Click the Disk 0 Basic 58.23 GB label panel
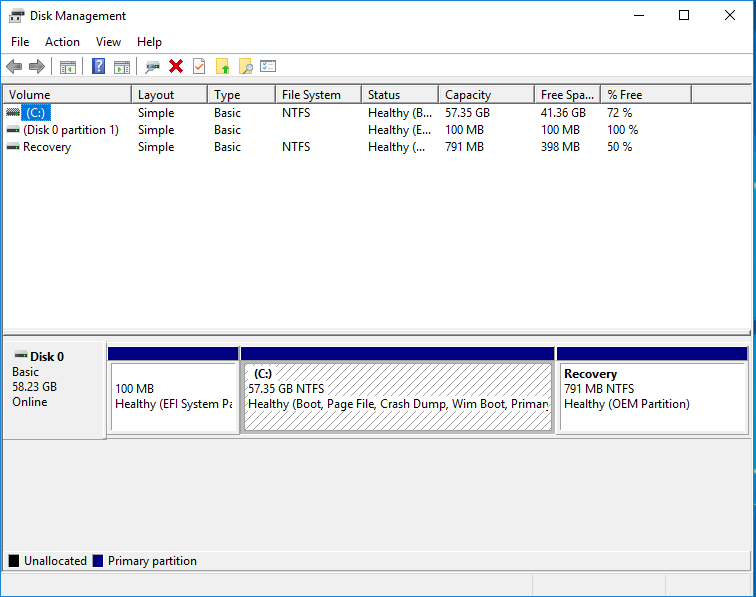Screen dimensions: 756x597 (x=54, y=390)
